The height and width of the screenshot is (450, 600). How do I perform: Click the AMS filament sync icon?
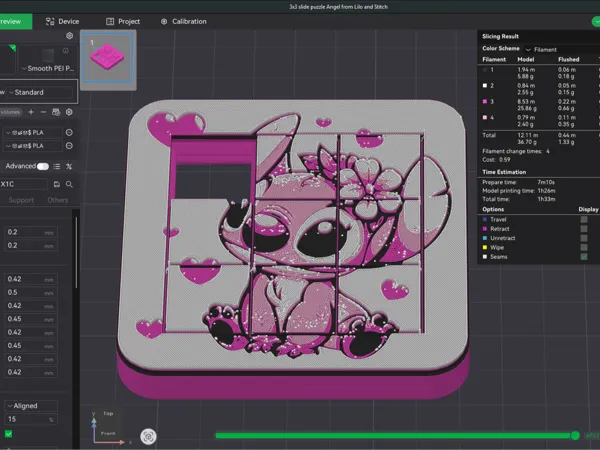click(56, 112)
